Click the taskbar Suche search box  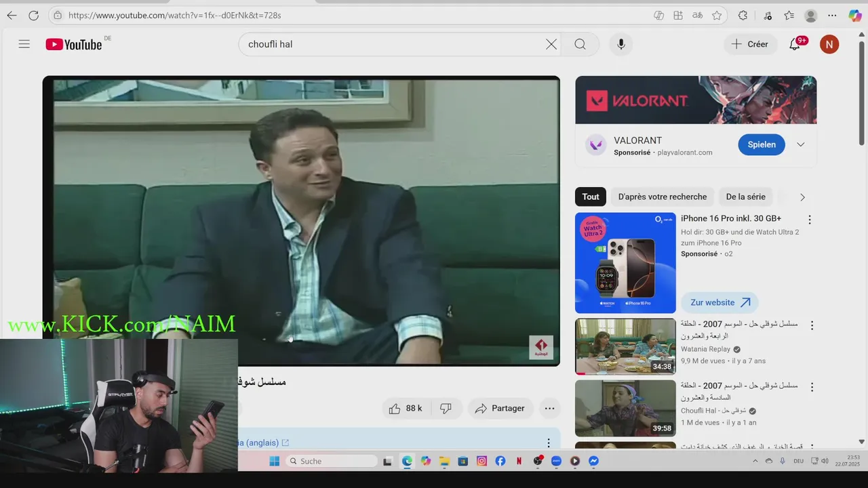[x=332, y=461]
